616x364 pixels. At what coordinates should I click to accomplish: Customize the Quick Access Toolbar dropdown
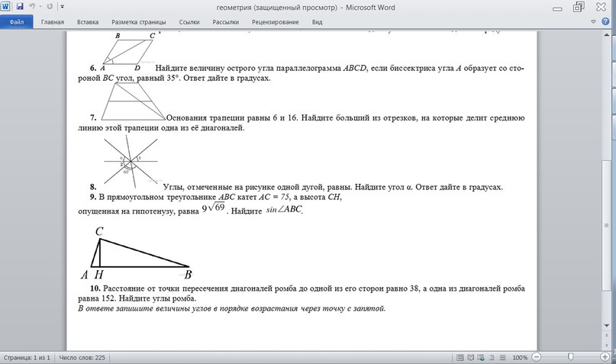pos(62,7)
